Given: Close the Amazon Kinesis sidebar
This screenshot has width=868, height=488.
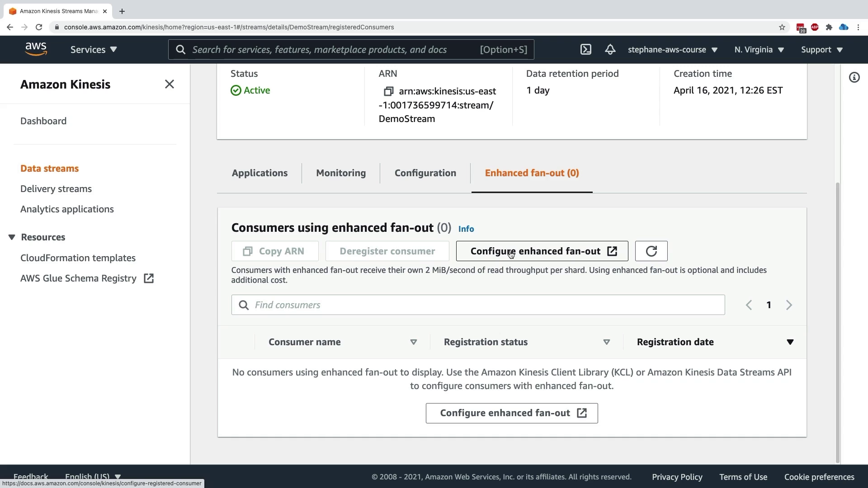Looking at the screenshot, I should (x=169, y=84).
